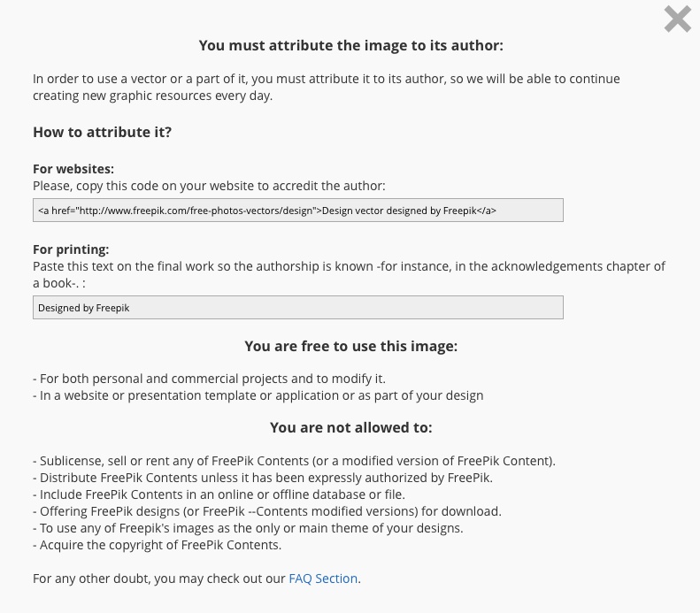Click the 'Distribute FreePik Contents' restriction line

[263, 478]
